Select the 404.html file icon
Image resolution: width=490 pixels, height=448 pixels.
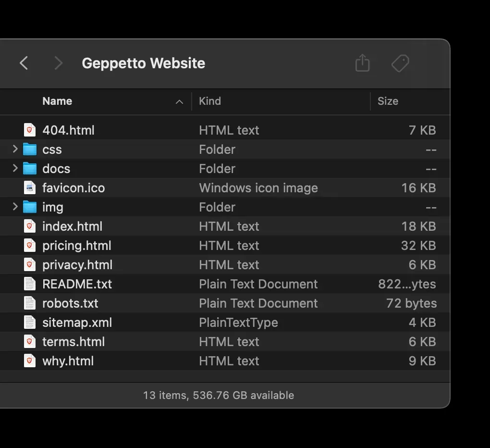pos(30,130)
